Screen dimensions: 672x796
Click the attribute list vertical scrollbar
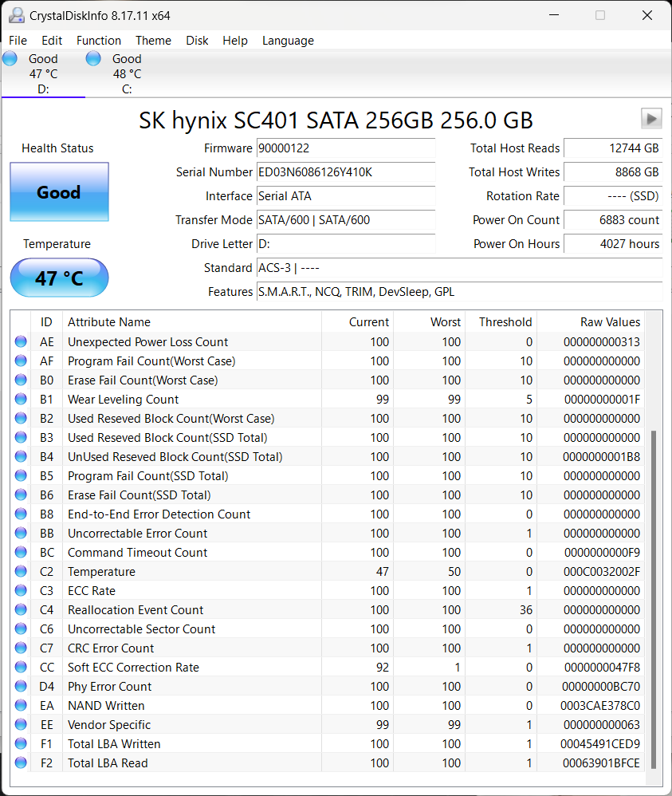coord(654,599)
